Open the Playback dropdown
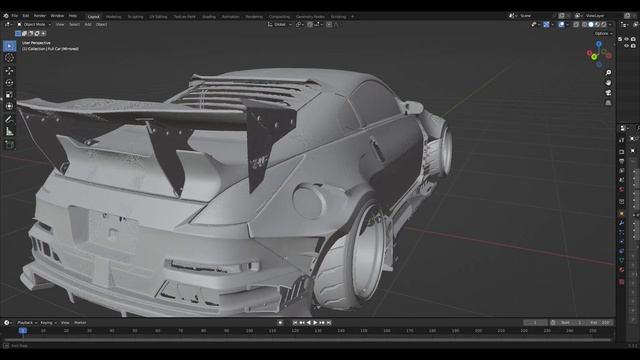Image resolution: width=640 pixels, height=360 pixels. [27, 322]
